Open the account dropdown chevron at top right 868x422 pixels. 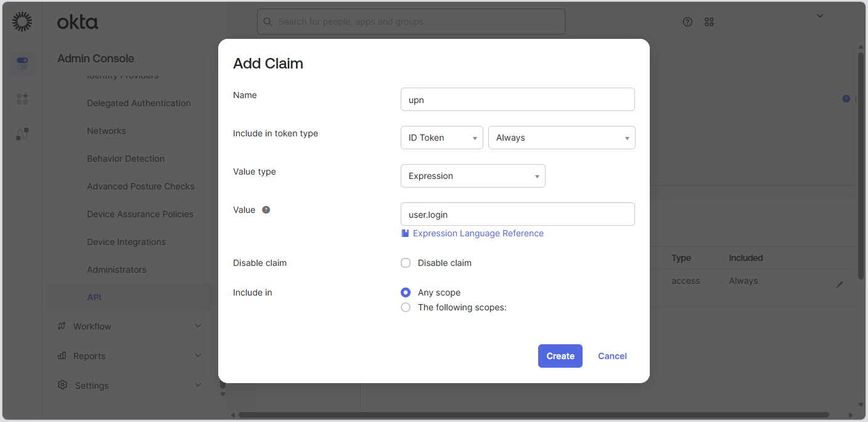point(820,16)
